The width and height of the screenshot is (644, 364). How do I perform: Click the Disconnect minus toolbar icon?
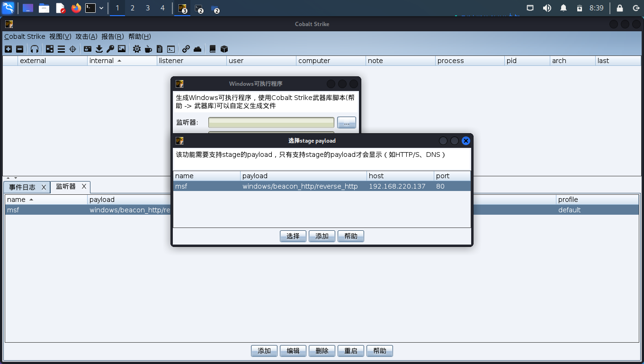[19, 49]
